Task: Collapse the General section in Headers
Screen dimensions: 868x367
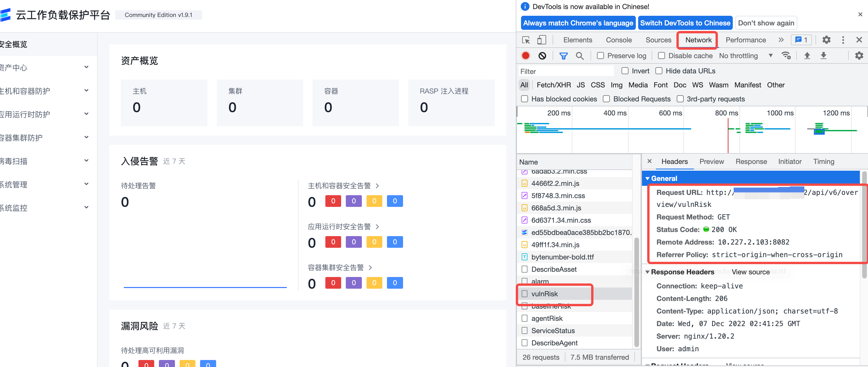Action: pos(647,178)
